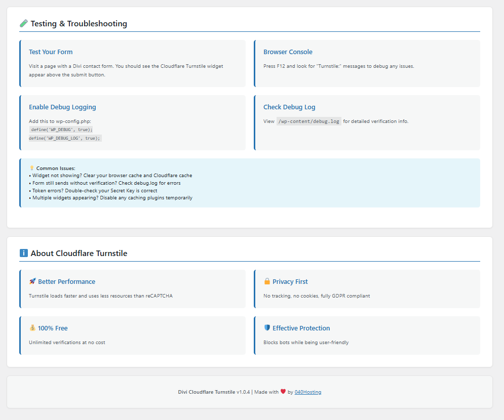Click the Check Debug Log heading

click(x=289, y=107)
